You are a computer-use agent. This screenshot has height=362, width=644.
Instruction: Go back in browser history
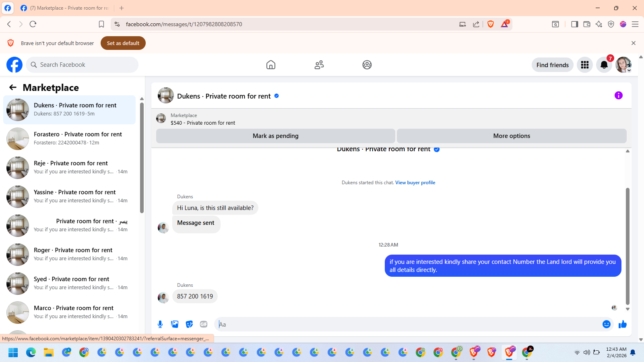point(9,24)
